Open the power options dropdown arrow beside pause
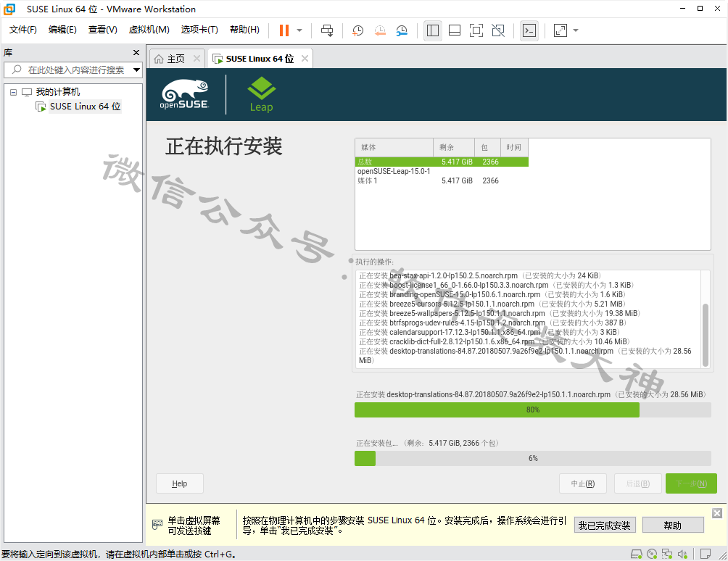Screen dimensions: 728x561 (299, 30)
